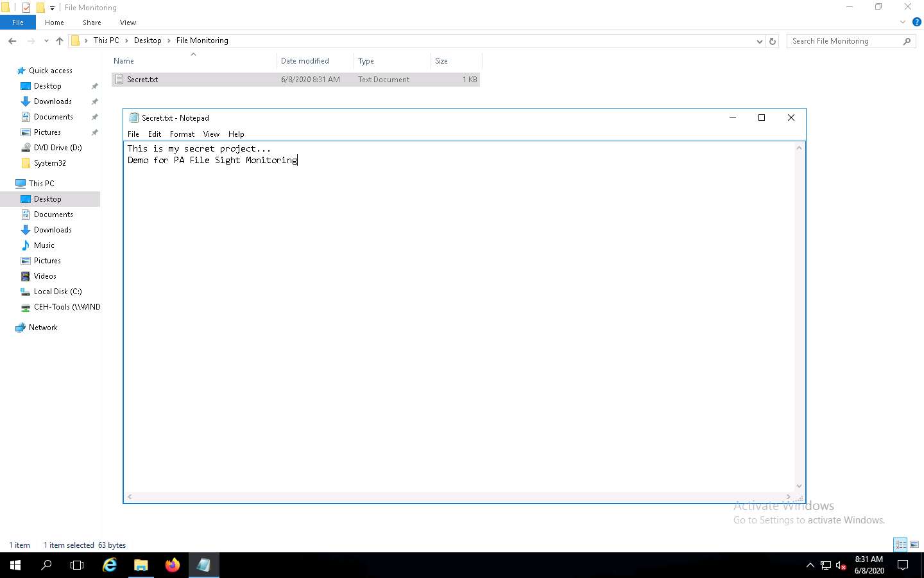Viewport: 924px width, 578px height.
Task: Refresh the File Monitoring folder view
Action: 773,40
